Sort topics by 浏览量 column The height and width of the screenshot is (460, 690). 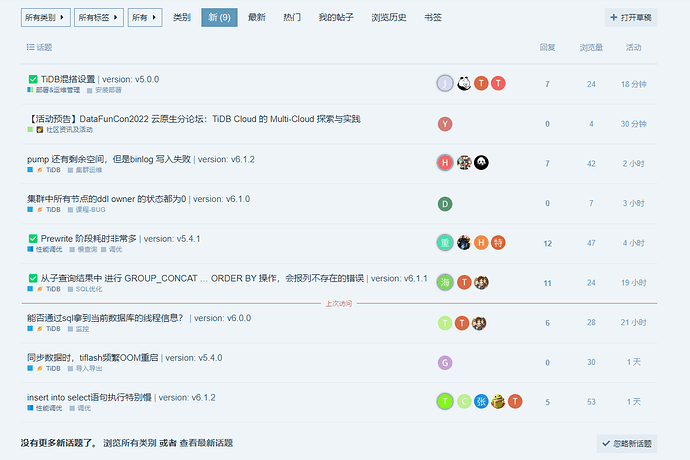[x=591, y=48]
